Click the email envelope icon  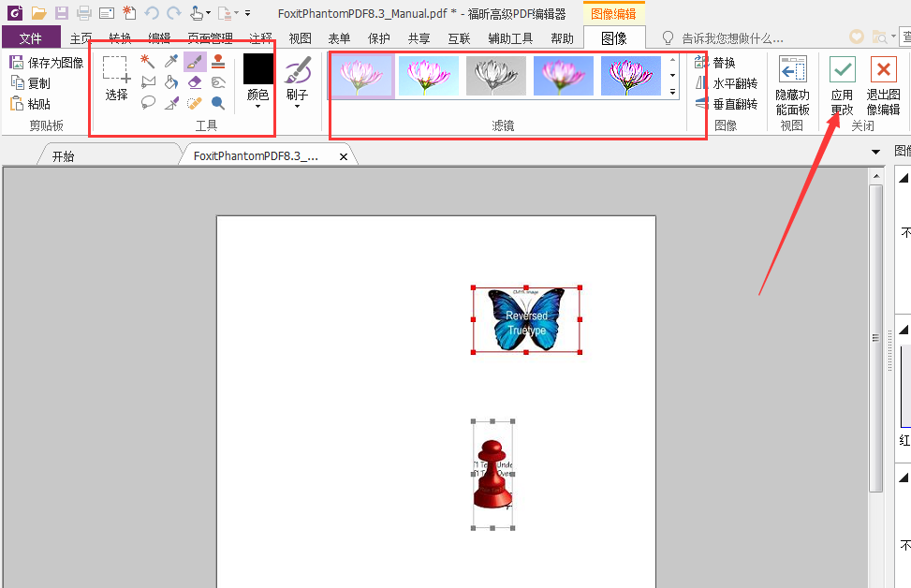coord(107,13)
